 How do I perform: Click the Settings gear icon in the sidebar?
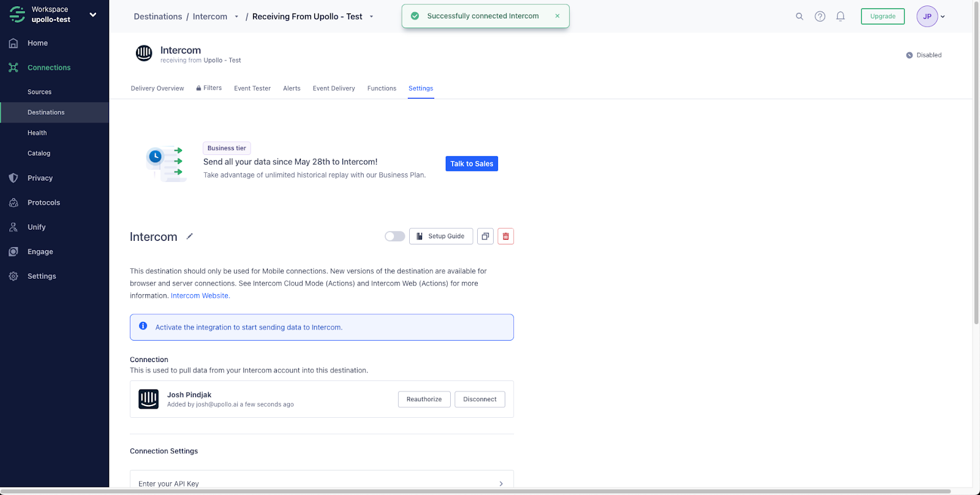tap(13, 276)
